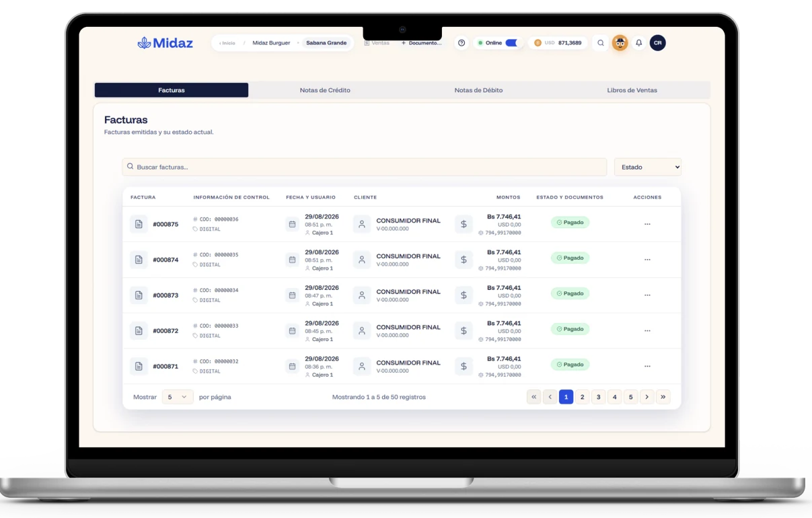Click the orange mascot avatar icon
This screenshot has width=812, height=518.
pos(620,43)
